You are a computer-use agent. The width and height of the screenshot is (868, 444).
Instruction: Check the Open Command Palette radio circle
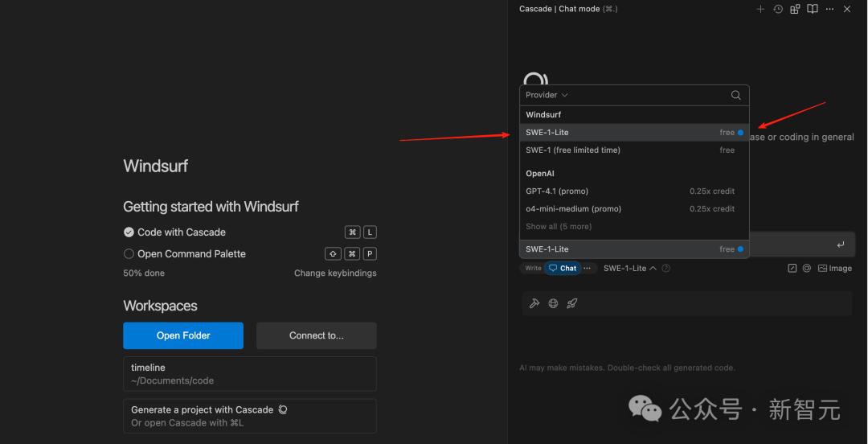coord(129,253)
